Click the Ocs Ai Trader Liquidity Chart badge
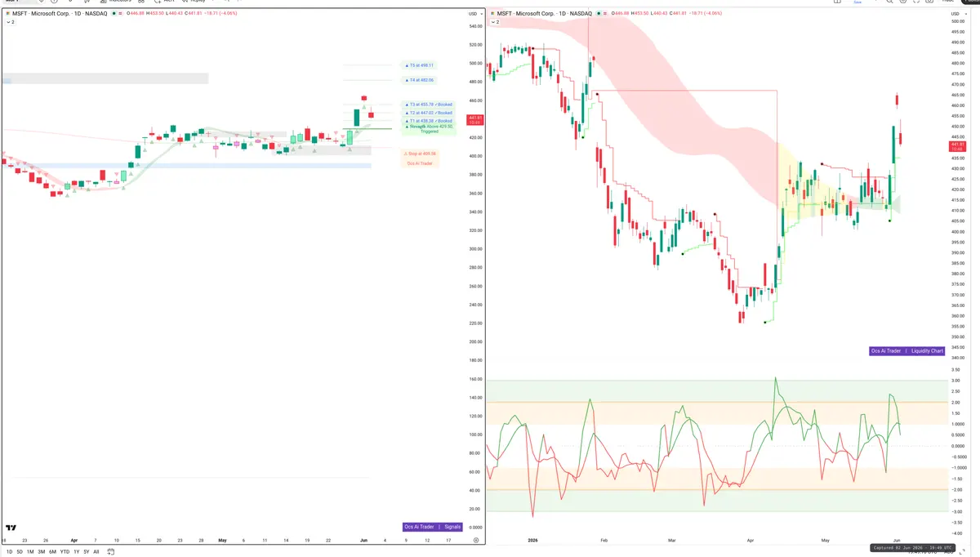This screenshot has width=980, height=557. pos(907,351)
